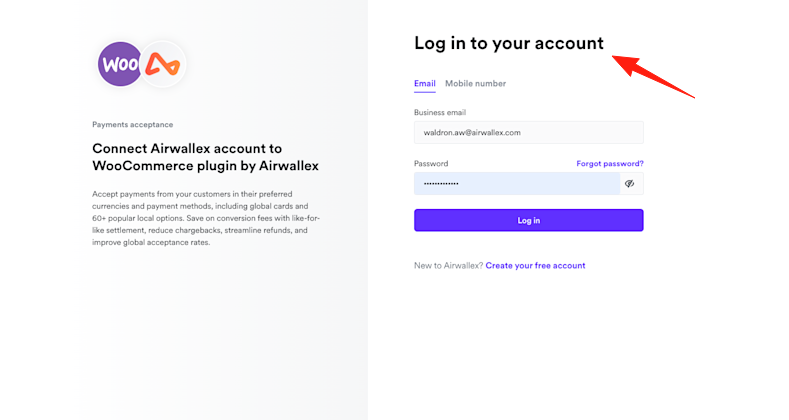This screenshot has height=420, width=789.
Task: Click the Log in to your account heading
Action: pyautogui.click(x=508, y=43)
